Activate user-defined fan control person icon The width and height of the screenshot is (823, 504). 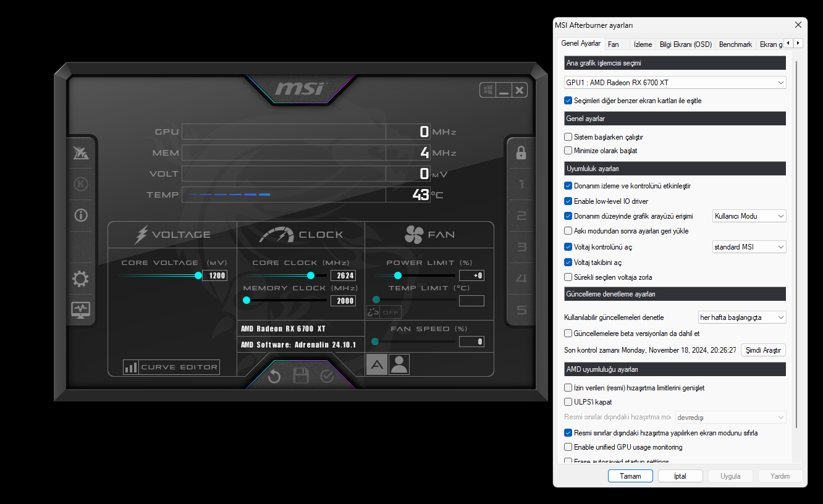point(399,364)
